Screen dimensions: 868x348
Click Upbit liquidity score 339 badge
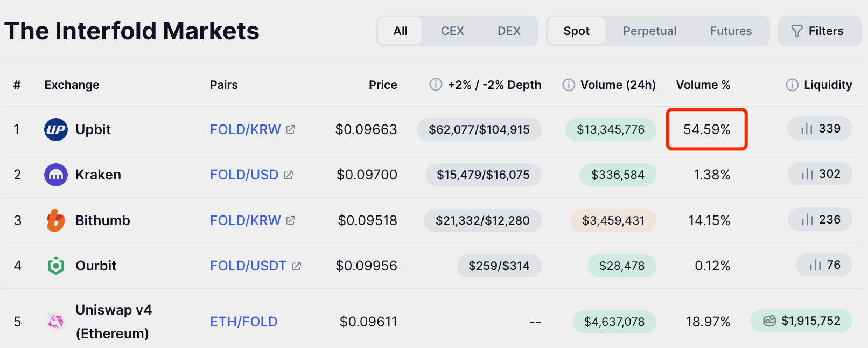coord(820,129)
